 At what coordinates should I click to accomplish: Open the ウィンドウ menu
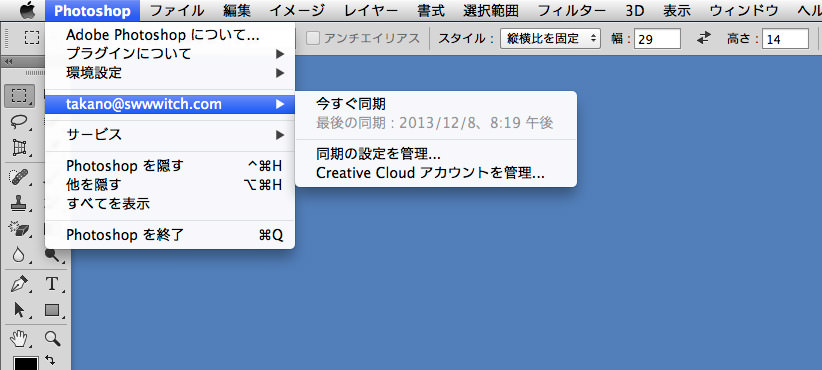pos(743,10)
